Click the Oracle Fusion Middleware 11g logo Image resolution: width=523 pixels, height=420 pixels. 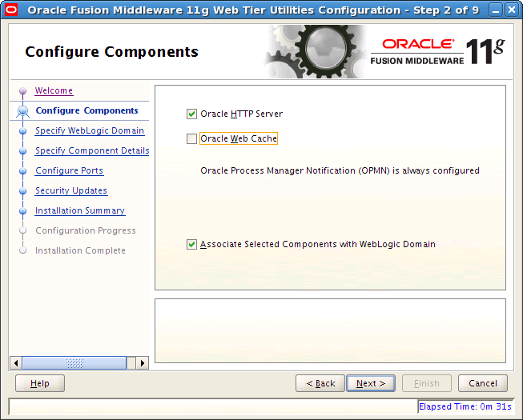[x=437, y=51]
